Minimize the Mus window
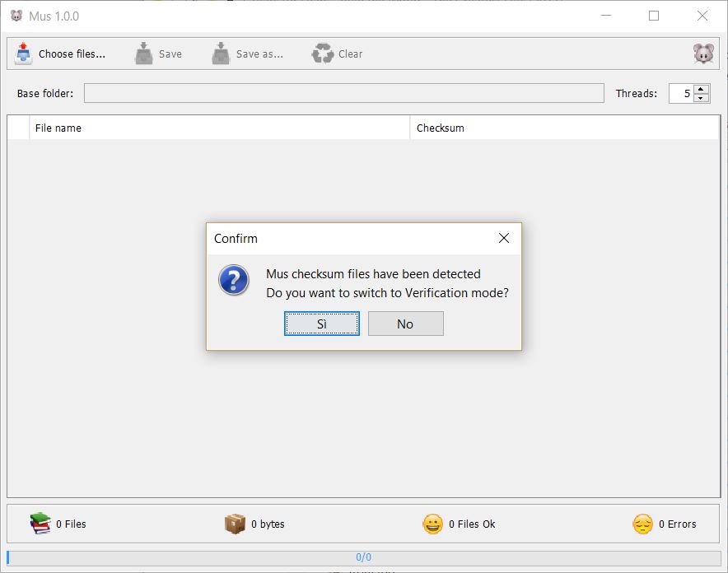The image size is (728, 573). (606, 16)
